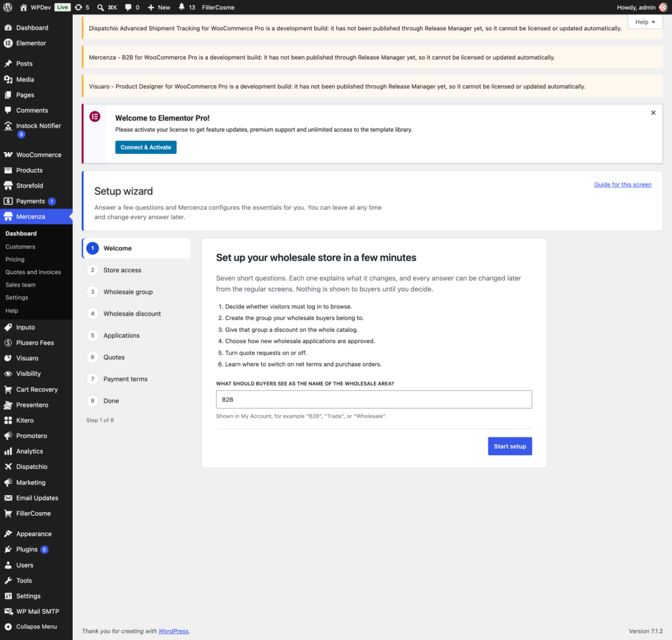This screenshot has height=640, width=672.
Task: Open the Tools wrench icon
Action: click(8, 580)
